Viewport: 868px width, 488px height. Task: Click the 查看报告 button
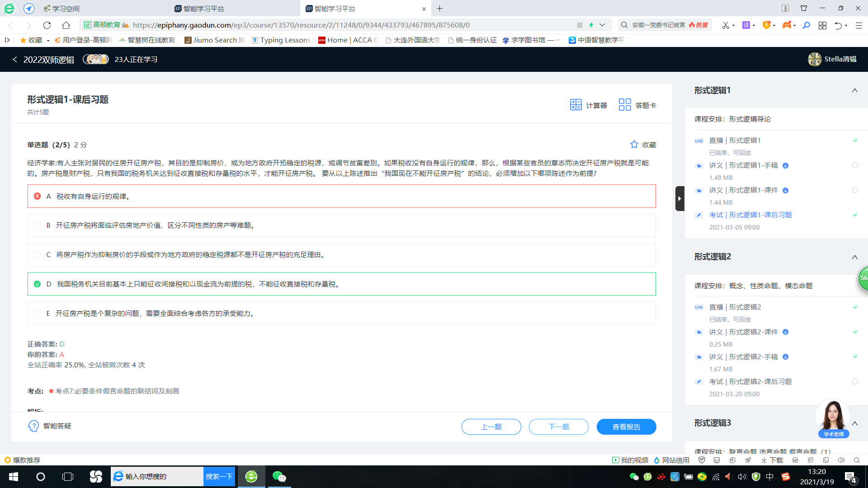626,427
